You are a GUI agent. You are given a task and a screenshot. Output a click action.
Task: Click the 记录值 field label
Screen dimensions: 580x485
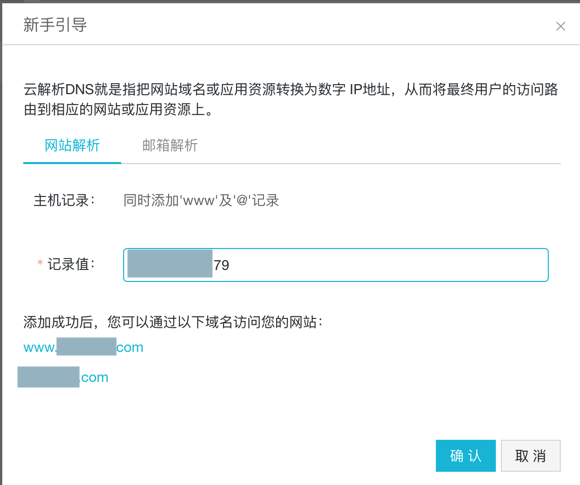tap(71, 264)
